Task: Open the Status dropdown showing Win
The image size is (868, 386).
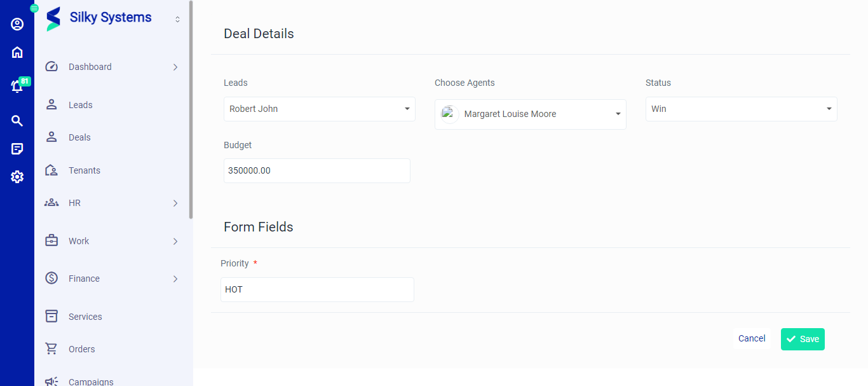Action: pyautogui.click(x=741, y=109)
